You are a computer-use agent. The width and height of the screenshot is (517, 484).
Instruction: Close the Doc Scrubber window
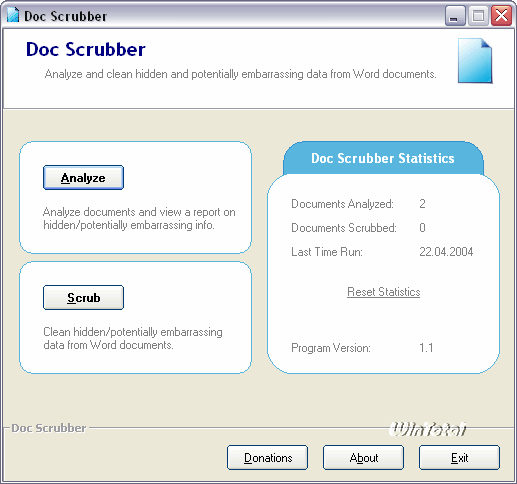pyautogui.click(x=501, y=16)
